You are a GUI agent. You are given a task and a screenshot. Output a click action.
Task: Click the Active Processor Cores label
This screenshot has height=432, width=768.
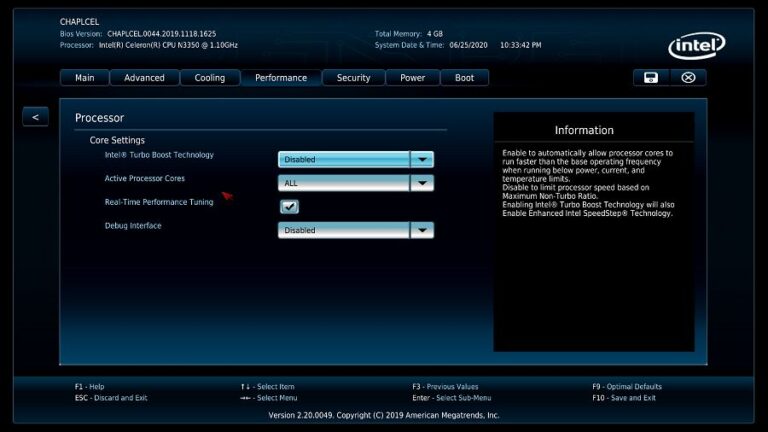pos(145,178)
